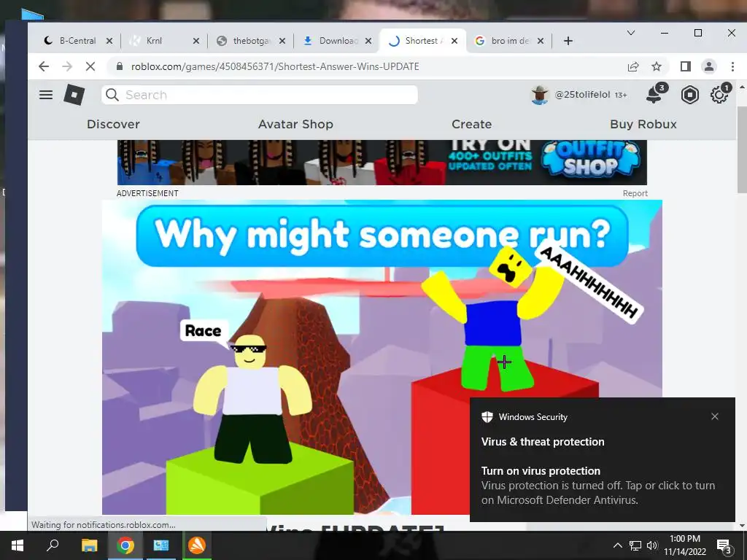
Task: Open the tab search dropdown chevron
Action: (x=631, y=33)
